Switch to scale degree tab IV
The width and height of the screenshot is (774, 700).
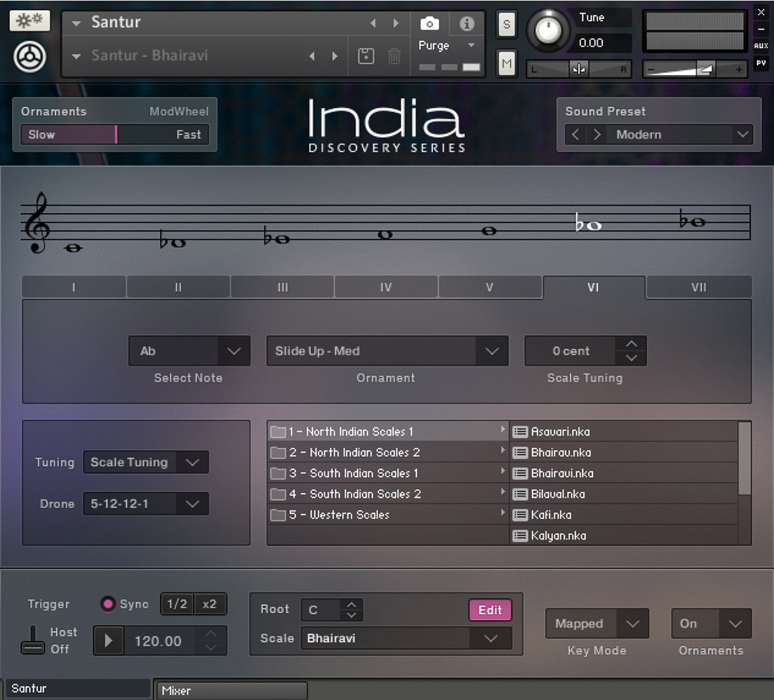point(386,287)
